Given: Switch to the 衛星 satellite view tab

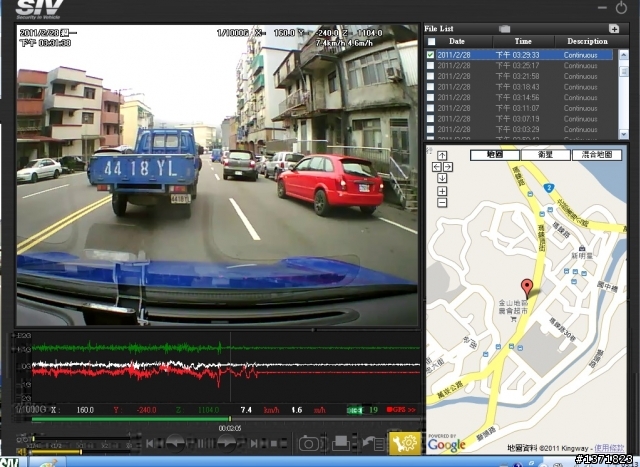Looking at the screenshot, I should (x=546, y=155).
